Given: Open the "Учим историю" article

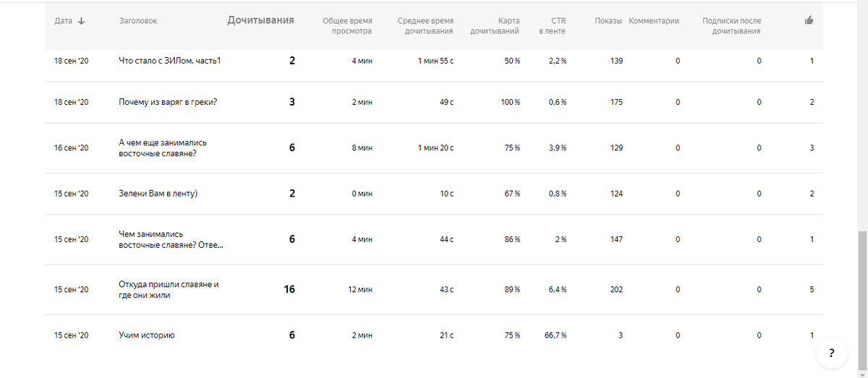Looking at the screenshot, I should coord(147,335).
